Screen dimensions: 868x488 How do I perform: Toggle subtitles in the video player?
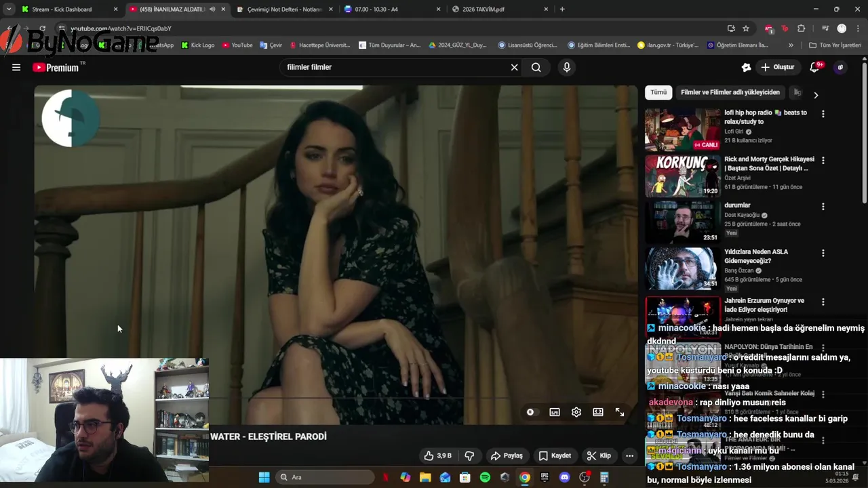point(555,412)
